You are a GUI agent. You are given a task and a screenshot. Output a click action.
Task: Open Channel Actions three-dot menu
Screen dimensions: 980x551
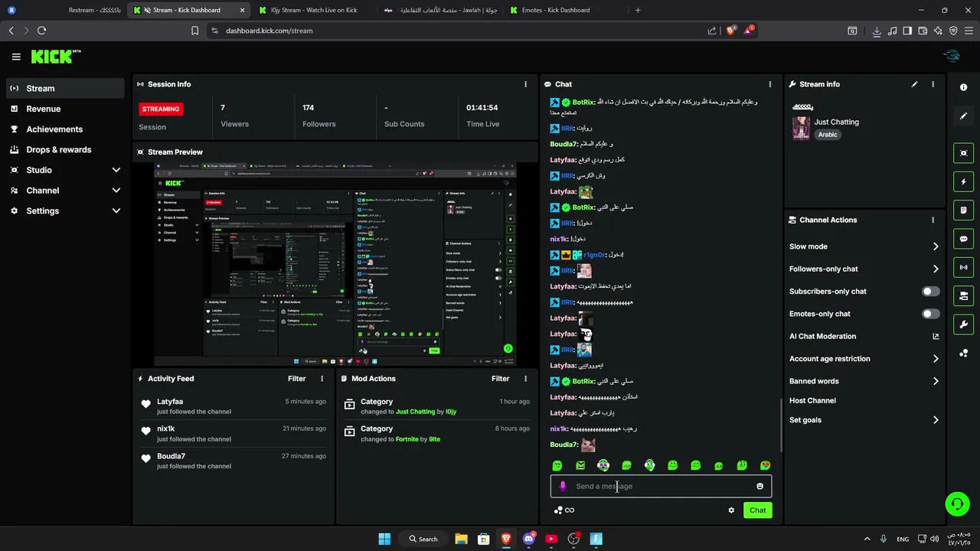(x=933, y=220)
